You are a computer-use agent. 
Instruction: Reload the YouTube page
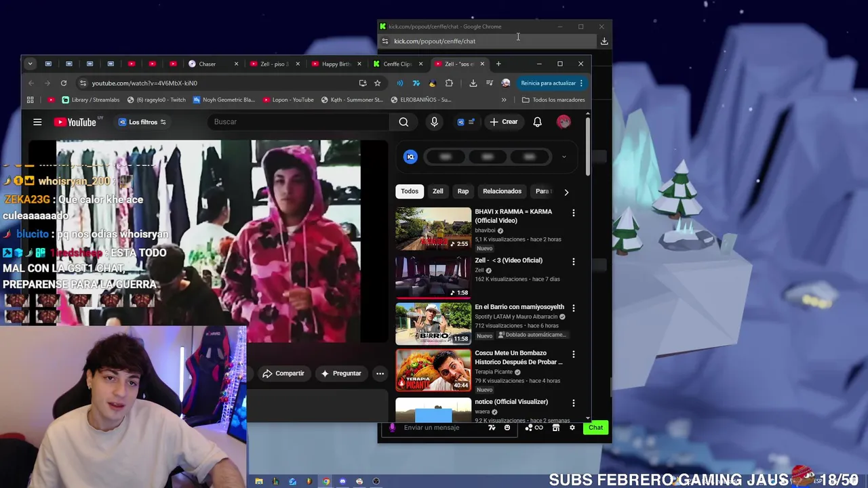[x=64, y=83]
